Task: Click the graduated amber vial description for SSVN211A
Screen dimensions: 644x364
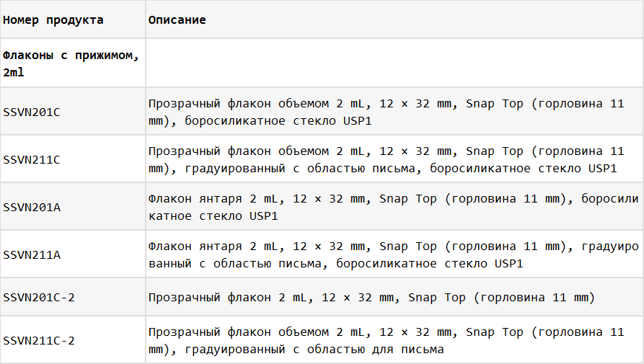Action: 394,255
